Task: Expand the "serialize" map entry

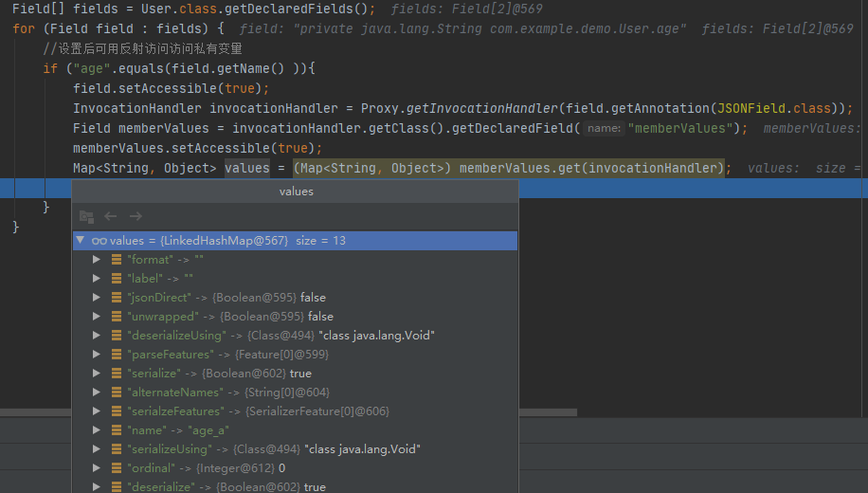Action: [x=97, y=374]
